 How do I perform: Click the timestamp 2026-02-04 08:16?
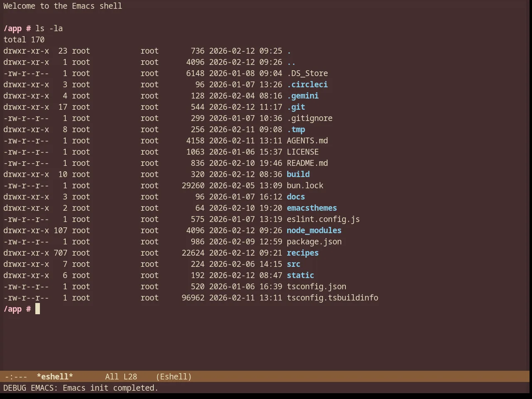click(x=246, y=96)
